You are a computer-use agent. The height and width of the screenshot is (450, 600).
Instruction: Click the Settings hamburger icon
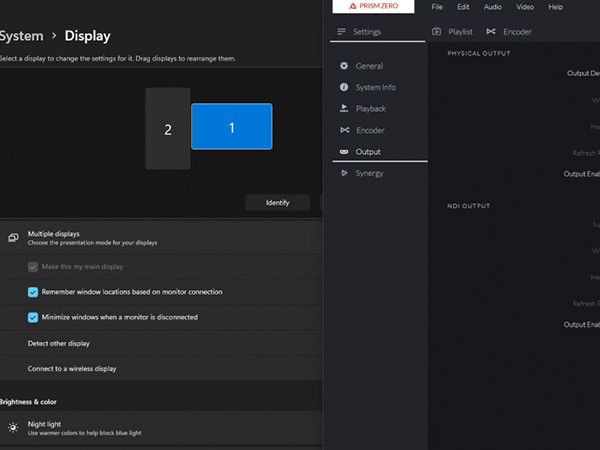coord(341,31)
